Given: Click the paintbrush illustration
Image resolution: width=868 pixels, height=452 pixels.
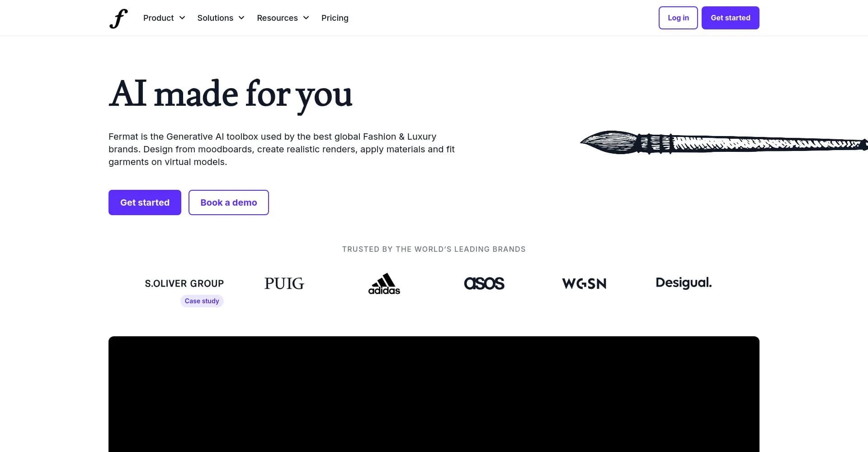Looking at the screenshot, I should click(724, 143).
